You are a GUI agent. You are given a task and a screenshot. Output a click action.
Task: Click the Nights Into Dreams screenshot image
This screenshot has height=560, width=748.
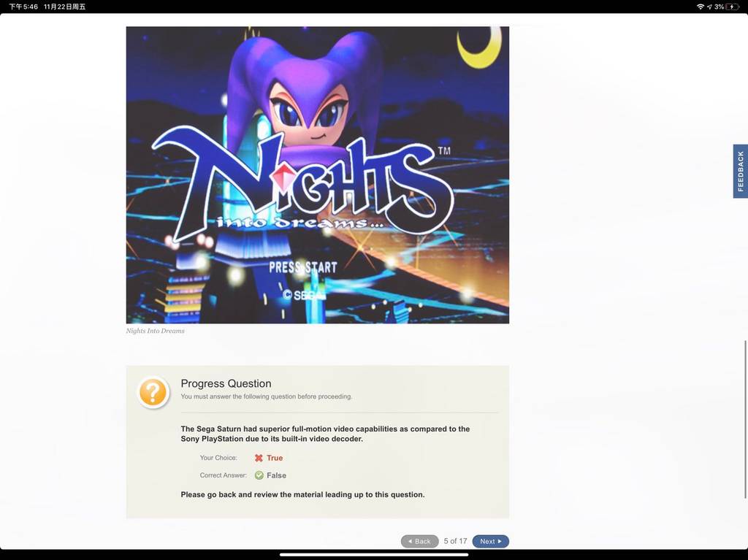click(317, 175)
